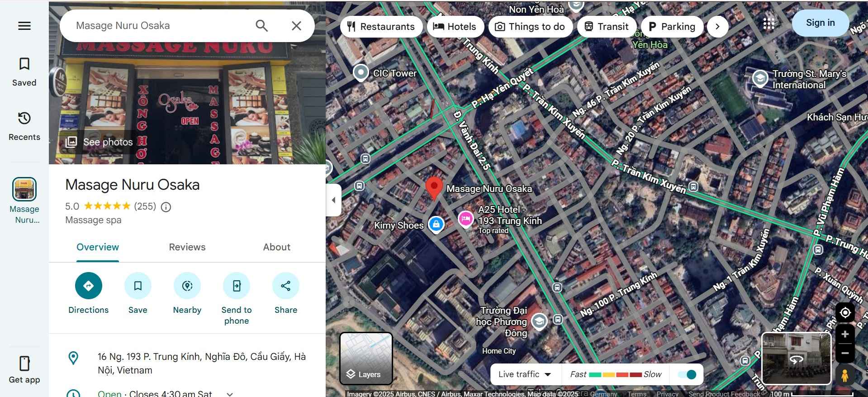Click rating info circle icon
The width and height of the screenshot is (868, 397).
[166, 207]
